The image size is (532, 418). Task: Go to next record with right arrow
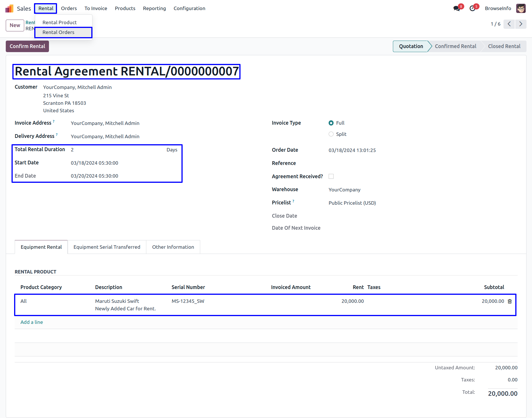tap(521, 24)
